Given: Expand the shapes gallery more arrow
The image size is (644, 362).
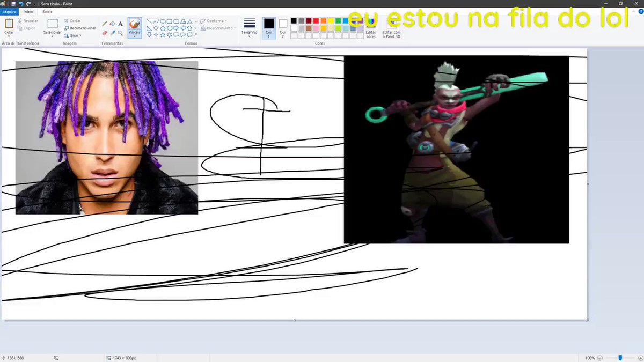Looking at the screenshot, I should pyautogui.click(x=196, y=34).
